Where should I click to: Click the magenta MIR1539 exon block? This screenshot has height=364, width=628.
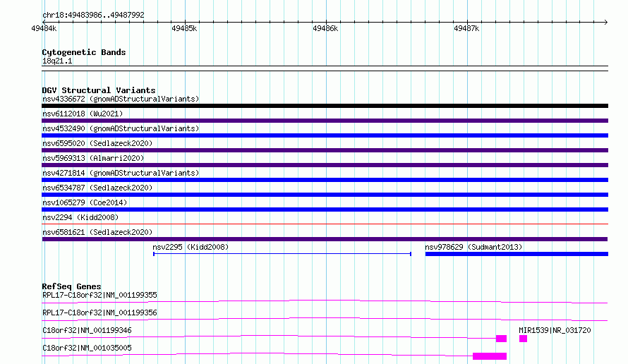(523, 339)
